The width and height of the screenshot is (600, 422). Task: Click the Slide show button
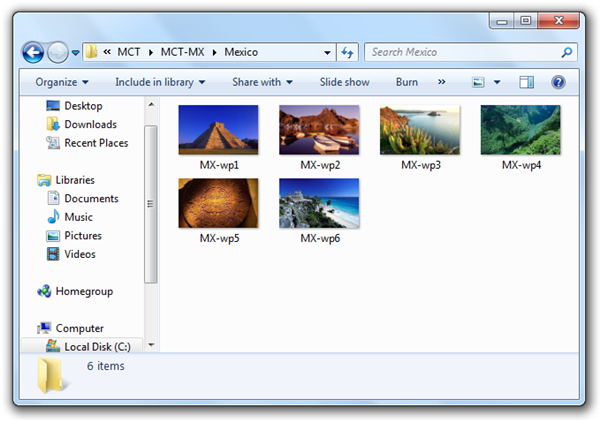point(344,82)
